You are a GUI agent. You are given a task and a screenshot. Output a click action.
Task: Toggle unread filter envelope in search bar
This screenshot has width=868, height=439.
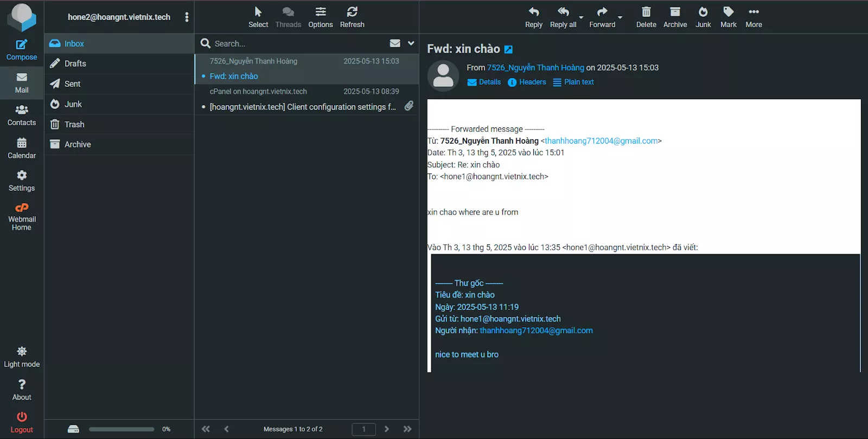point(395,43)
